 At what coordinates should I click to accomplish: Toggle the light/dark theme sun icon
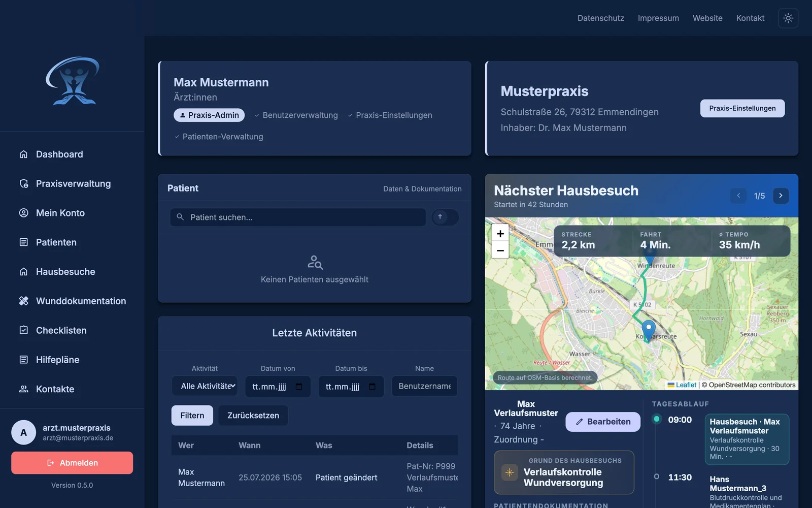coord(788,18)
